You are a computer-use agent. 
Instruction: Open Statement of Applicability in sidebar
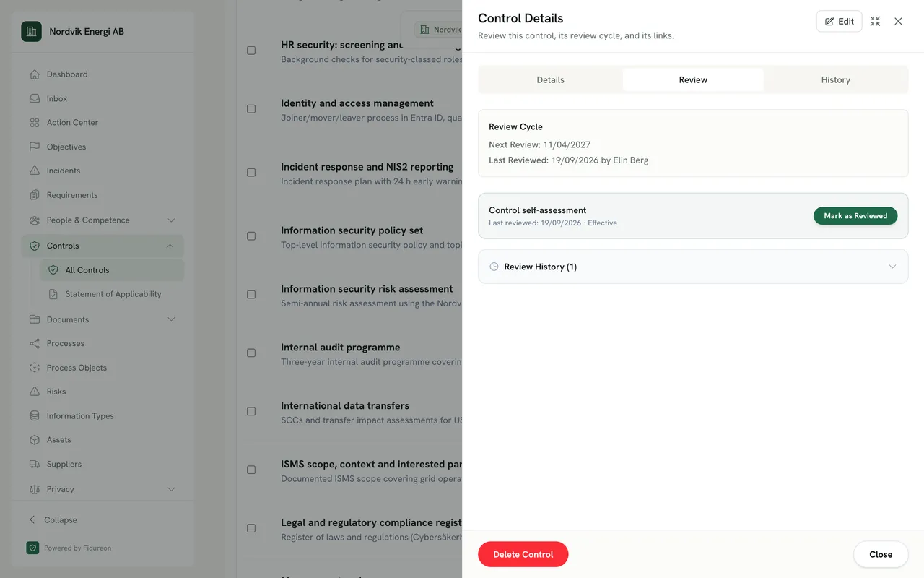pyautogui.click(x=112, y=294)
